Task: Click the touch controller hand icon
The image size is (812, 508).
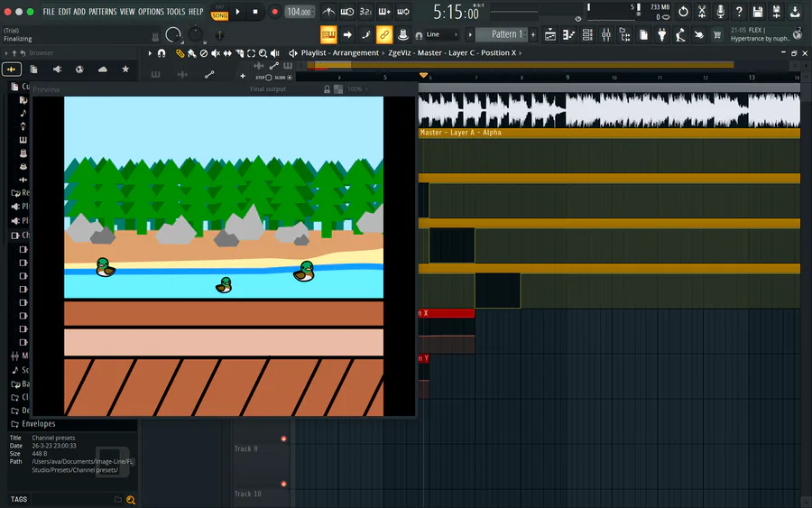Action: [x=699, y=34]
